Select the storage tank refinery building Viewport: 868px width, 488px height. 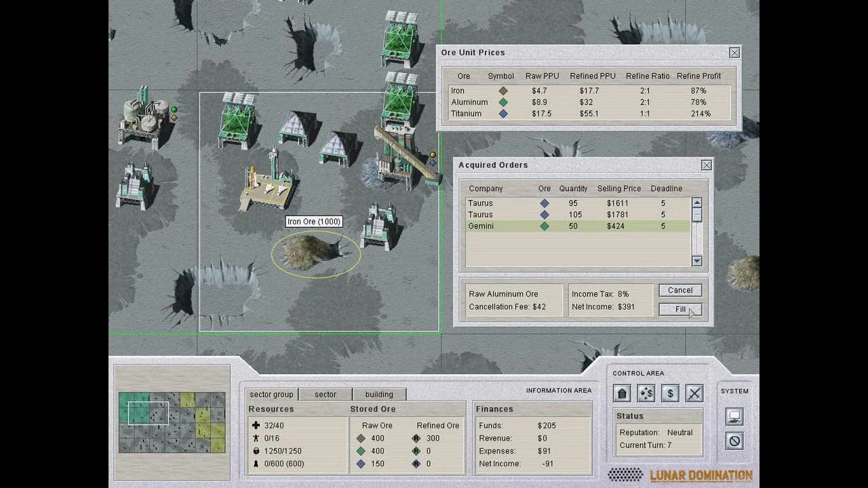(x=144, y=117)
